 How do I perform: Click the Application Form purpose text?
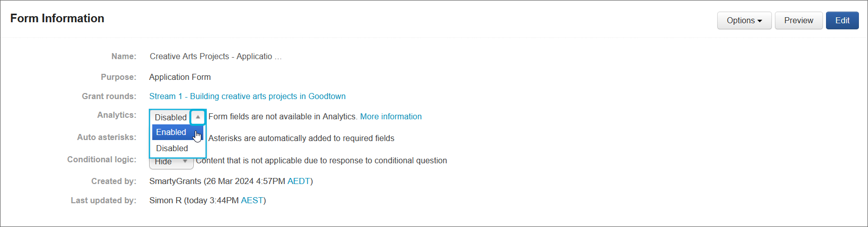(180, 77)
